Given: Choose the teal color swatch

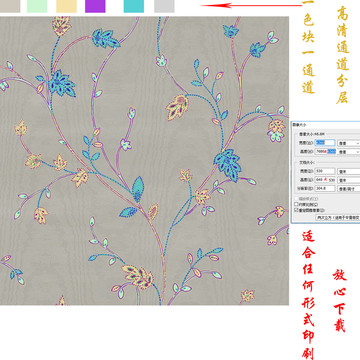Looking at the screenshot, I should pos(134,6).
